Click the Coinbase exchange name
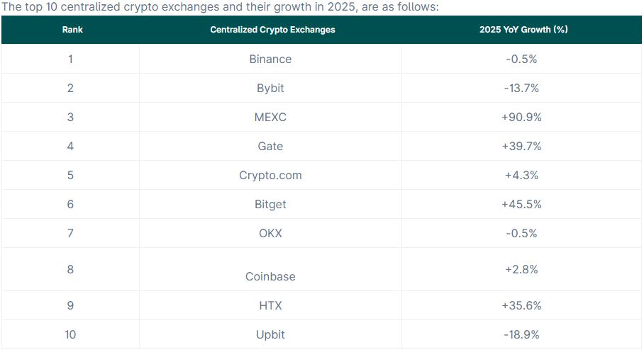 pos(270,276)
